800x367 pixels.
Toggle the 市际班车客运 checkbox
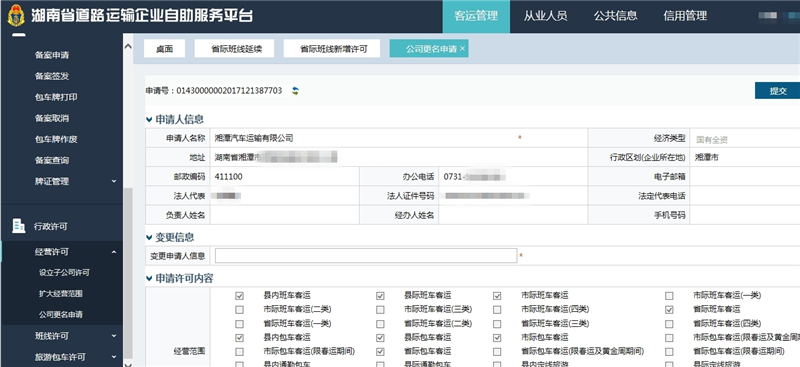coord(497,296)
